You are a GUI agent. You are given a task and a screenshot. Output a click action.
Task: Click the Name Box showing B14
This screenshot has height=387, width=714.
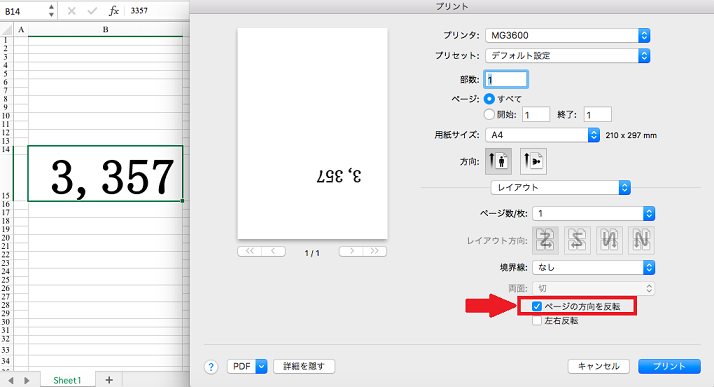(x=24, y=11)
